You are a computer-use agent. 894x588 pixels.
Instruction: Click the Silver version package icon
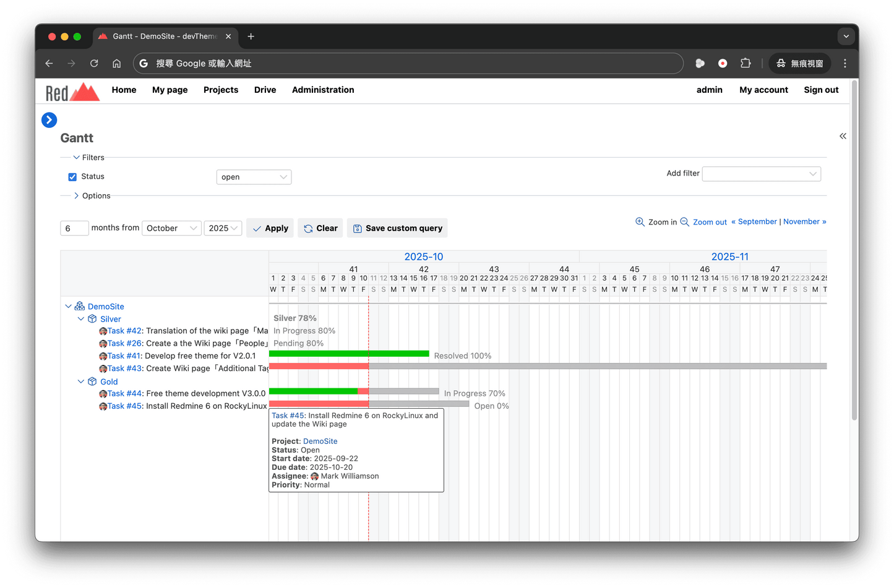point(92,319)
